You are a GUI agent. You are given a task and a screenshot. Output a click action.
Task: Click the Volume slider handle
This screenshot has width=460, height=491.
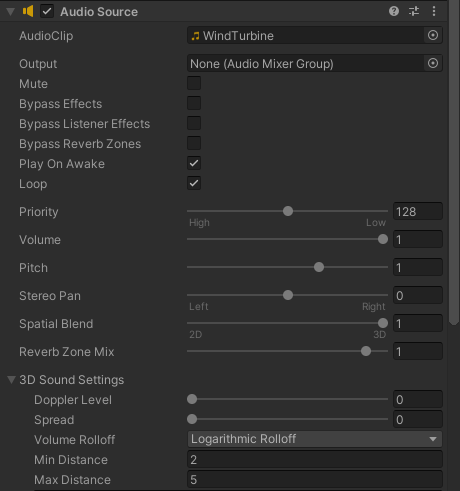pos(383,239)
